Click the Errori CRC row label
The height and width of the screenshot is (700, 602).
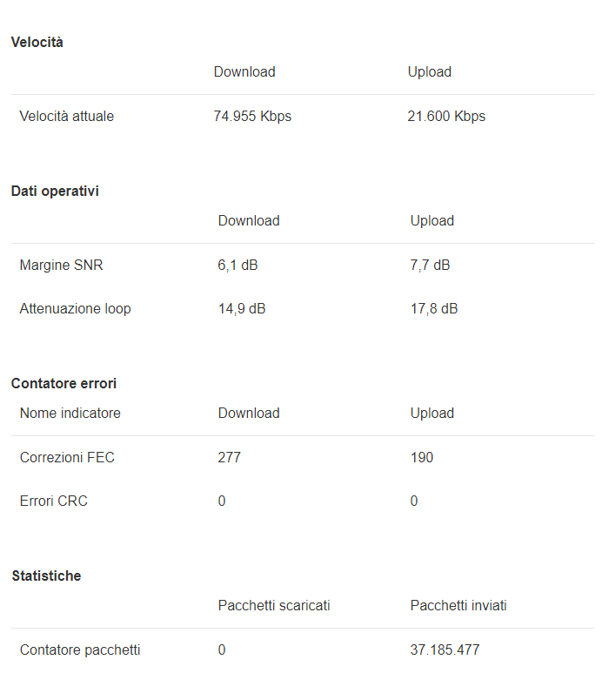[53, 501]
